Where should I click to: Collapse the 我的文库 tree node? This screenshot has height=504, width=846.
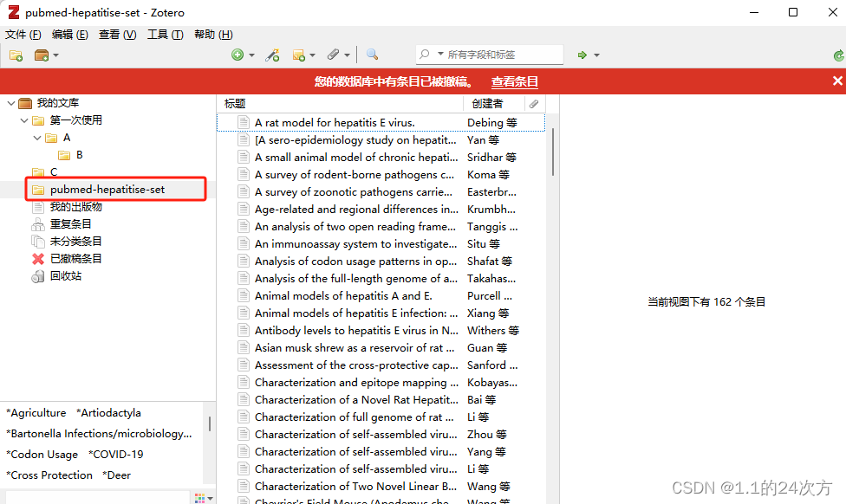(10, 103)
